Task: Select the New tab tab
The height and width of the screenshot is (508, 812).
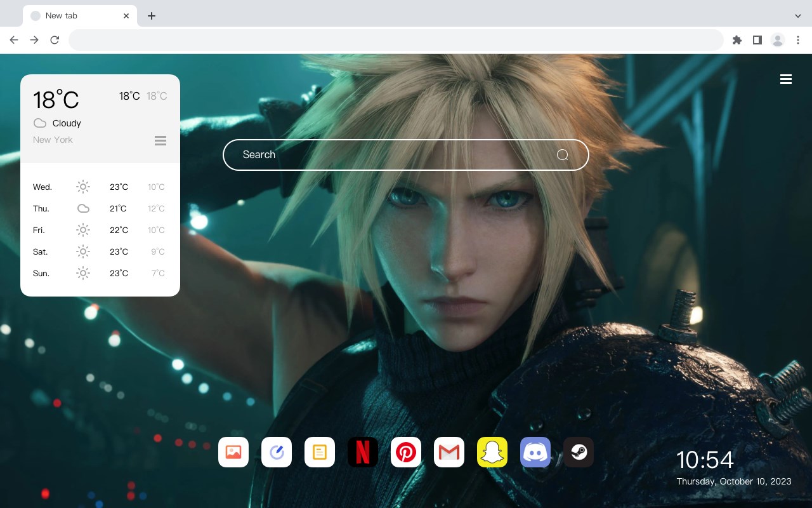Action: [x=80, y=16]
